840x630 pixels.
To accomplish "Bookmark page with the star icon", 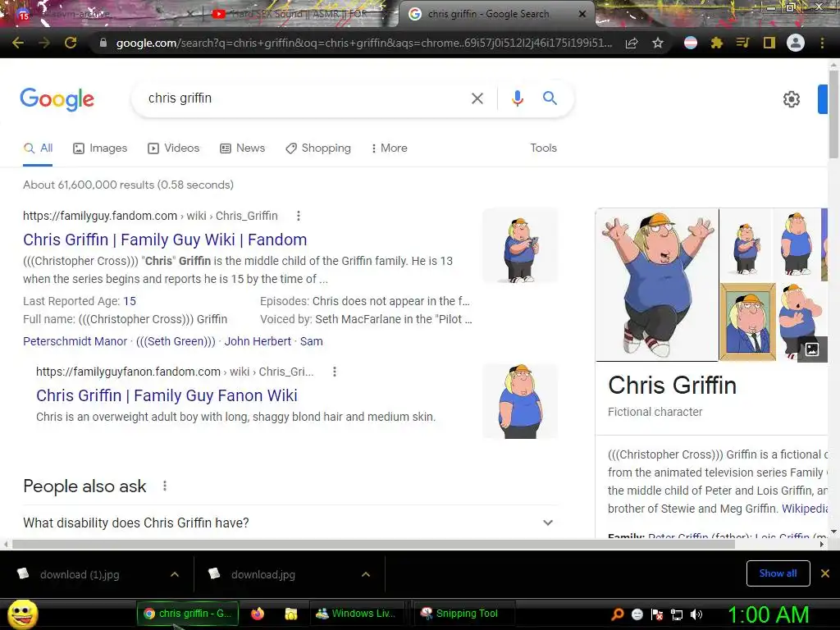I will [658, 43].
